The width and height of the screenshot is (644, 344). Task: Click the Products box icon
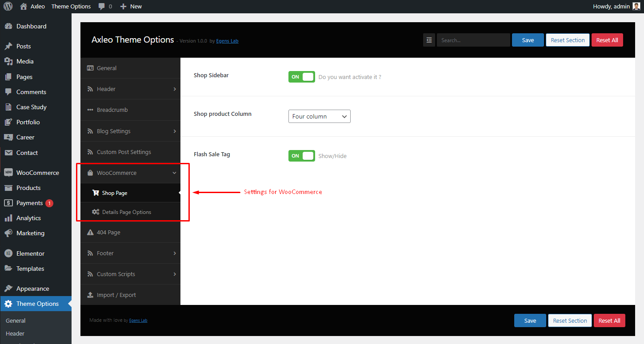pos(8,188)
